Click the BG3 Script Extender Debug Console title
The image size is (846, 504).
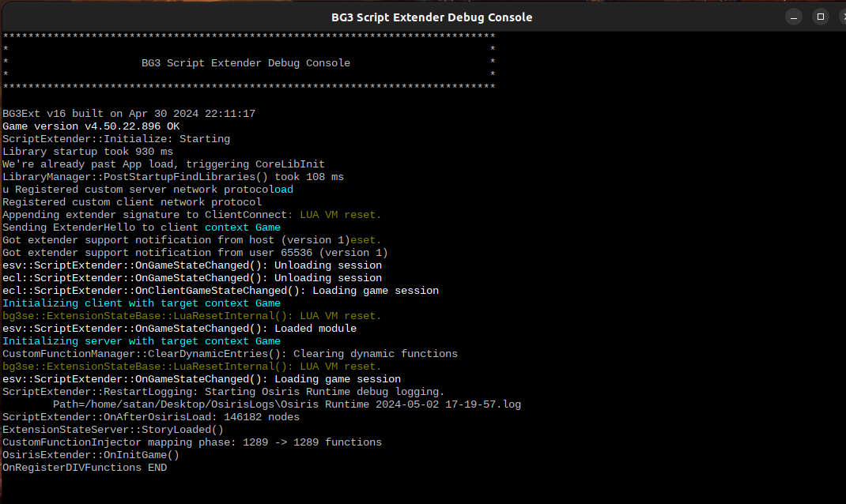pyautogui.click(x=432, y=17)
